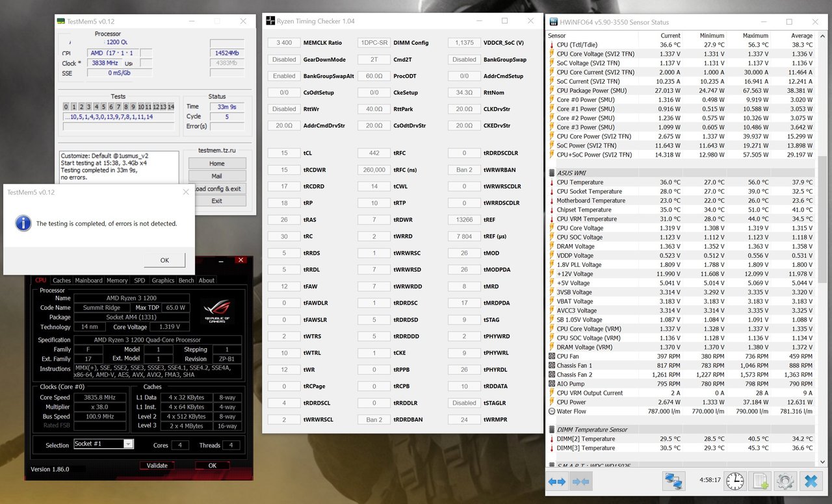The height and width of the screenshot is (504, 832).
Task: Close the CPU-Z window with red X
Action: click(241, 260)
